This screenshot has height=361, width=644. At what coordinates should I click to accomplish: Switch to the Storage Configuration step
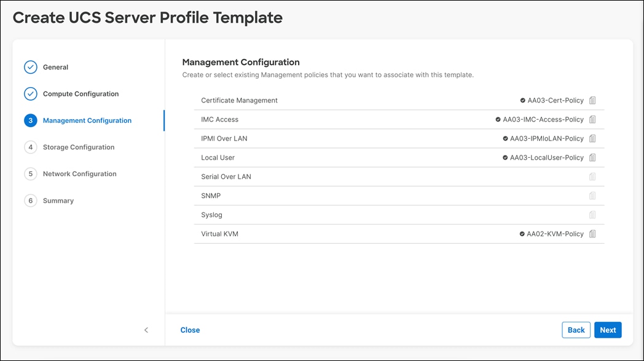click(x=79, y=147)
